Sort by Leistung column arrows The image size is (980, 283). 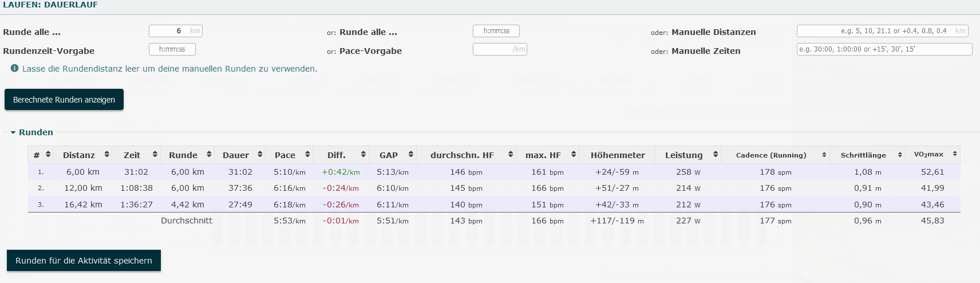pos(715,155)
